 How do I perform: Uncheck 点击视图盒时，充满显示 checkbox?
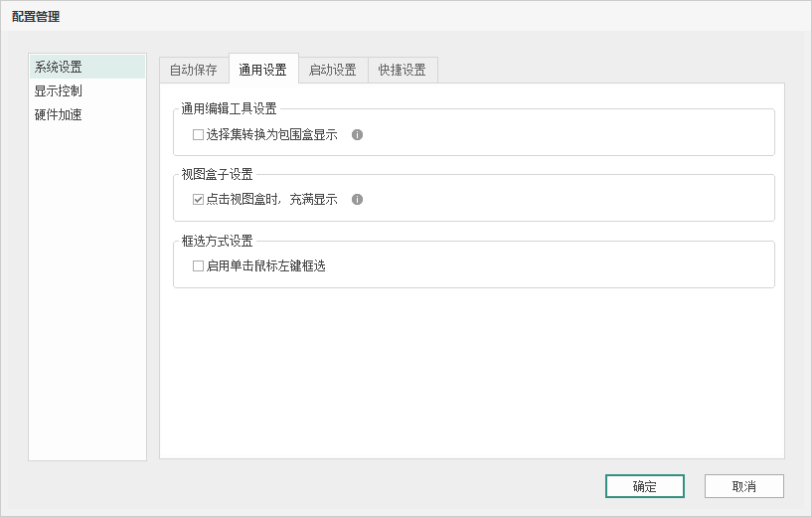point(198,200)
